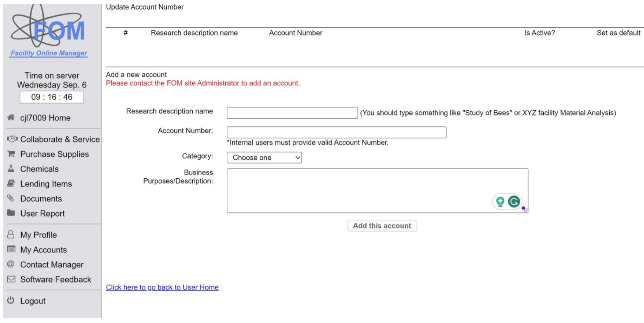Click the Facility Online Manager logo link
Screen dimensions: 644x323
point(49,53)
